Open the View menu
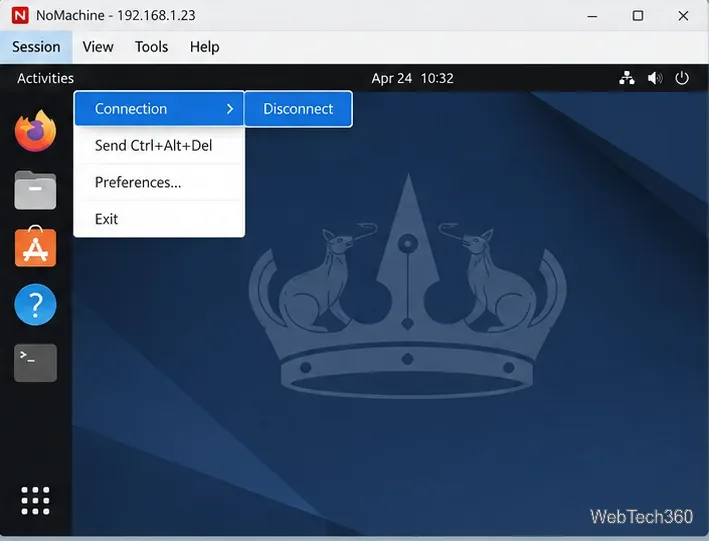 click(x=98, y=47)
